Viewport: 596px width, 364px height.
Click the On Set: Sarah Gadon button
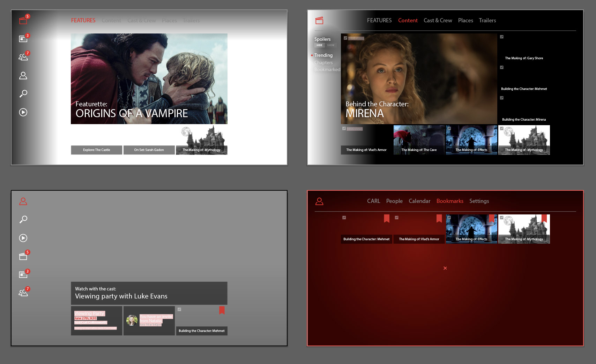tap(149, 150)
